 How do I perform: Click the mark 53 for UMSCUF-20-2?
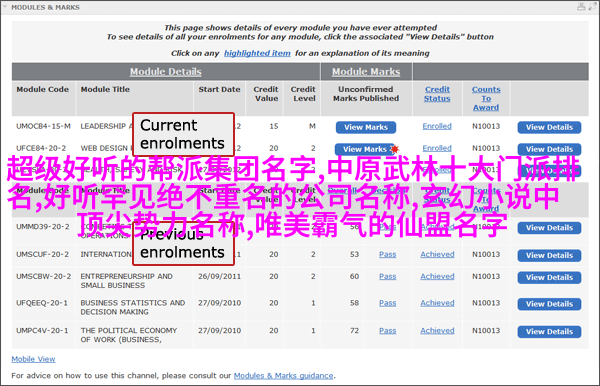tap(354, 254)
